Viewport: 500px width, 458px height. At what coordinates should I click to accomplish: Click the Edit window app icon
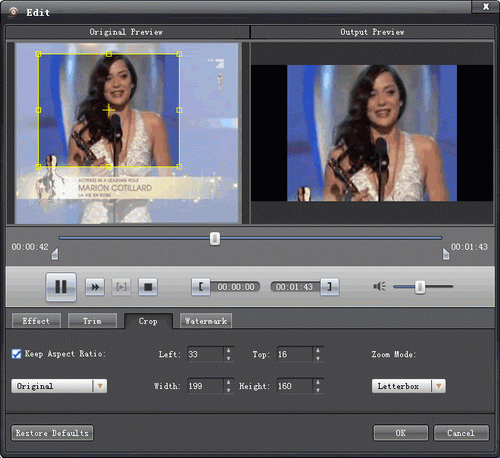(x=13, y=12)
